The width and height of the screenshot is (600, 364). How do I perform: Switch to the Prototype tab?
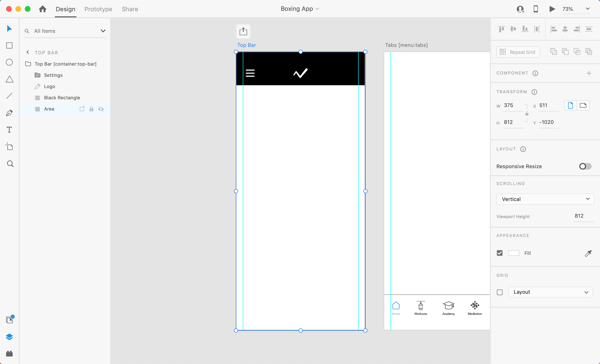pyautogui.click(x=98, y=9)
